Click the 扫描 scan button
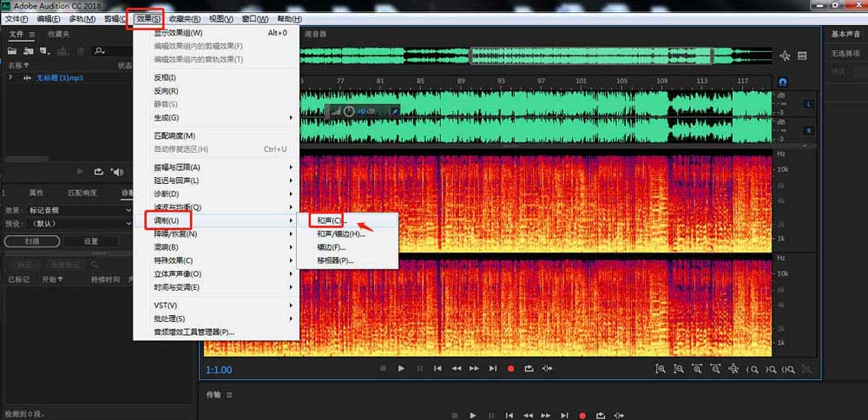868x420 pixels. click(x=32, y=241)
